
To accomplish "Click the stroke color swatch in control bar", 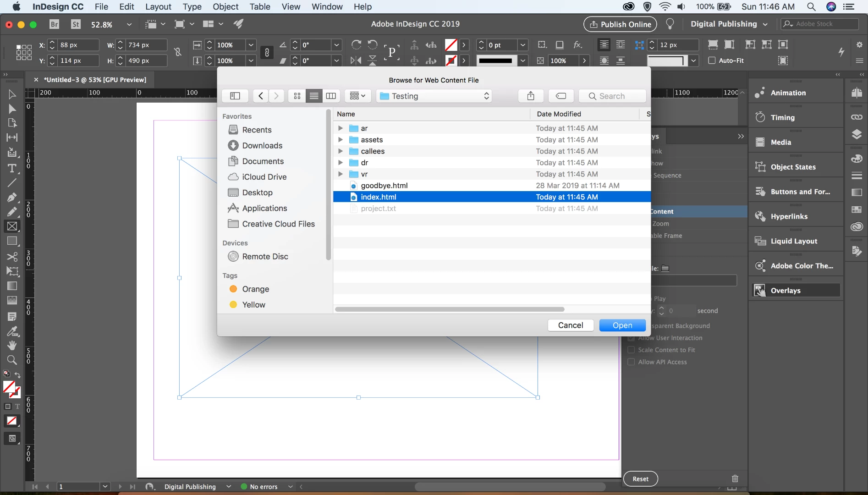I will [451, 60].
